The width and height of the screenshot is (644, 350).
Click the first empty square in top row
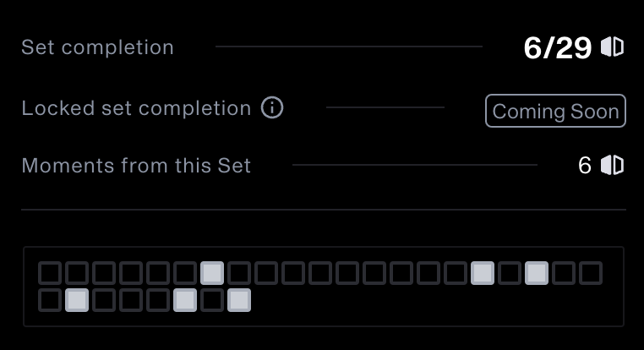click(x=50, y=273)
